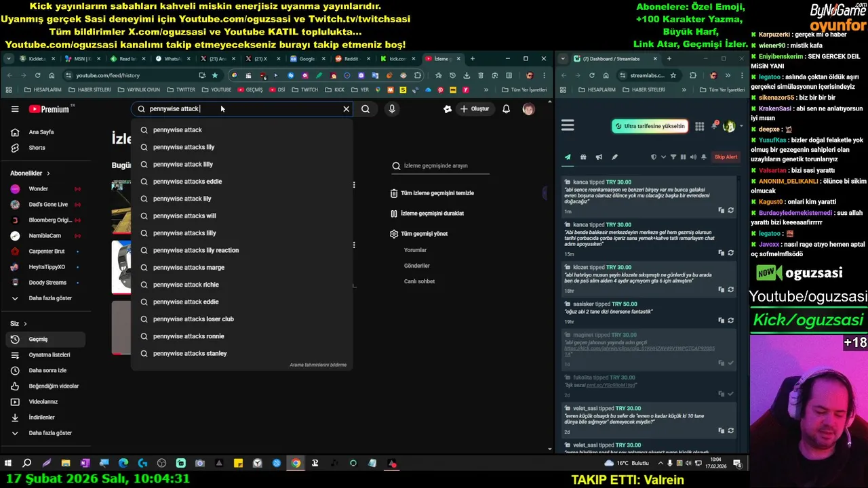Expand 'Daha fazla göster' under İndirilenler
The width and height of the screenshot is (868, 488).
coord(44,433)
